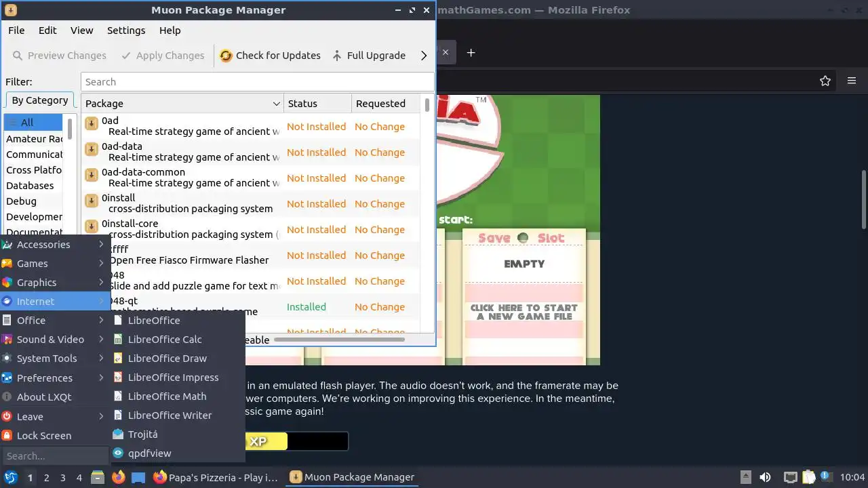Viewport: 868px width, 488px height.
Task: Open the volume control in system tray
Action: 765,478
